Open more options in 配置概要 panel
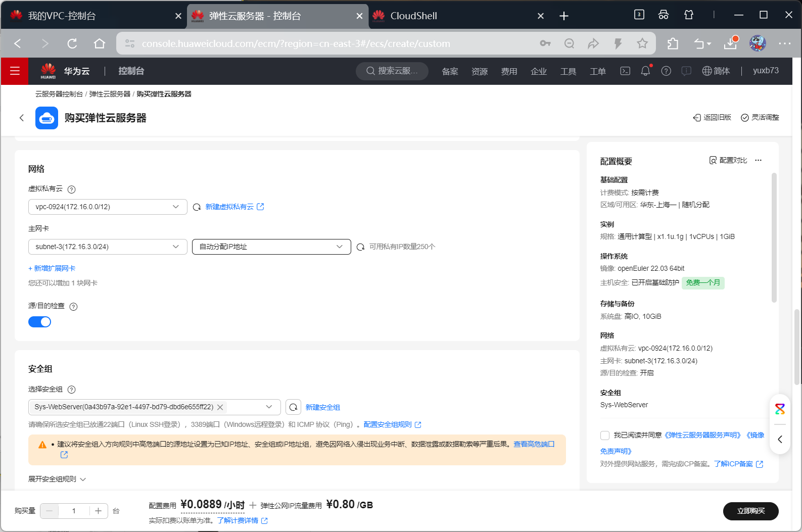The height and width of the screenshot is (532, 802). (x=758, y=160)
